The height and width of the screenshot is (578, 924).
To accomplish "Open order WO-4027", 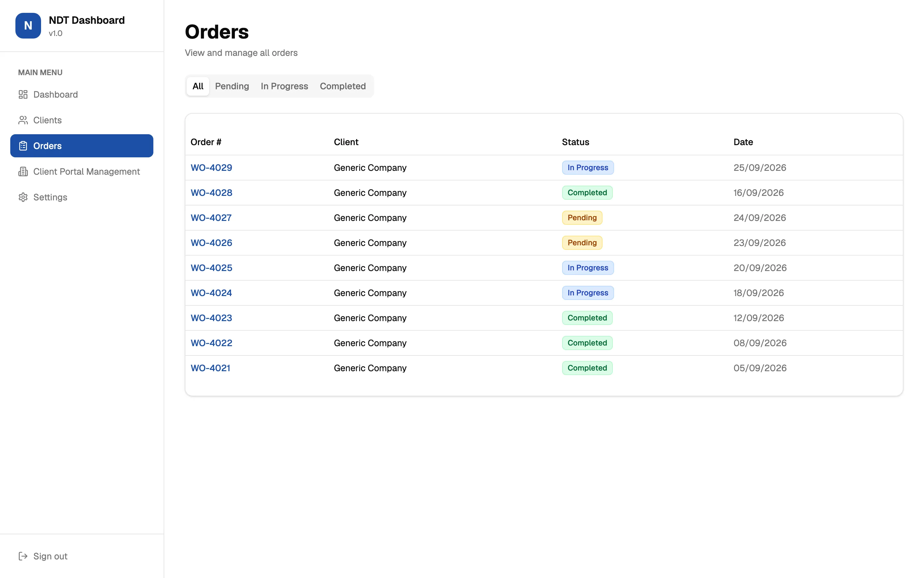I will [211, 217].
